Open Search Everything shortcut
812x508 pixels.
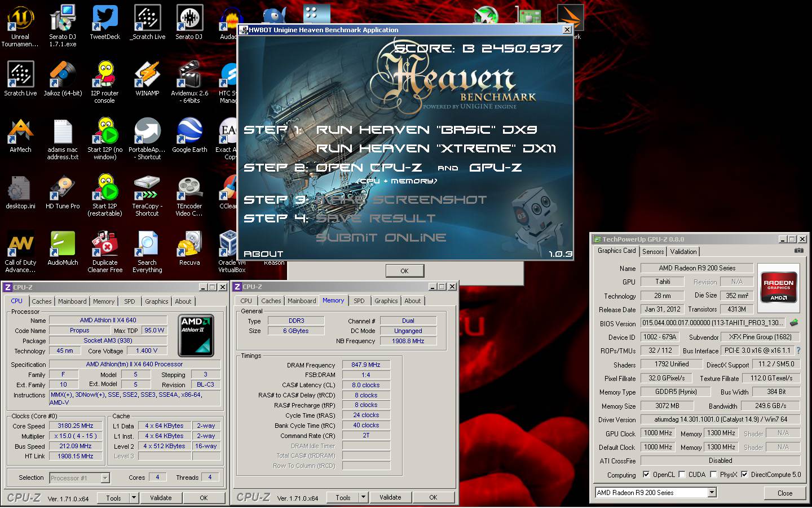(147, 251)
